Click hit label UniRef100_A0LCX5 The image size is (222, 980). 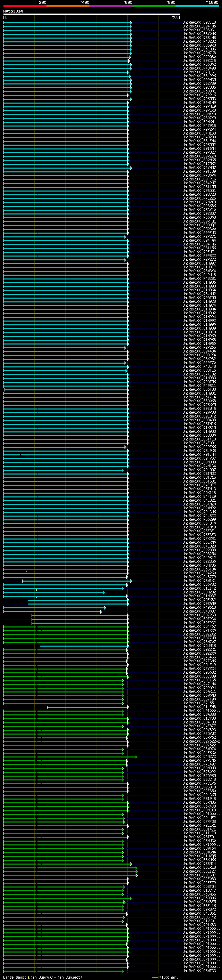click(199, 795)
